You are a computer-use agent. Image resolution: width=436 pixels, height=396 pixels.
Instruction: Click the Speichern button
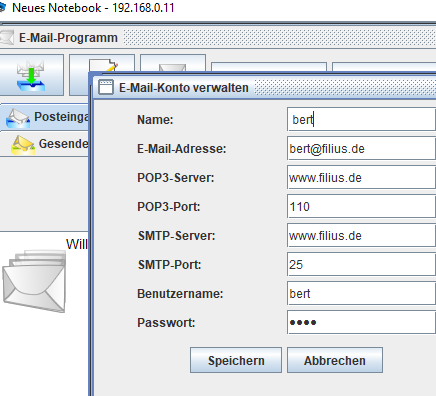[236, 360]
